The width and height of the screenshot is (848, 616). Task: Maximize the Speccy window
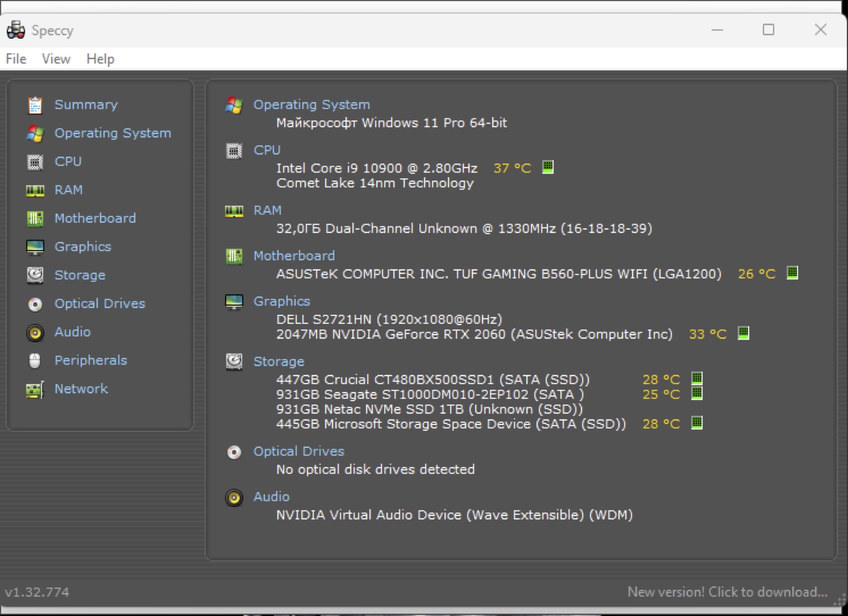pos(768,29)
